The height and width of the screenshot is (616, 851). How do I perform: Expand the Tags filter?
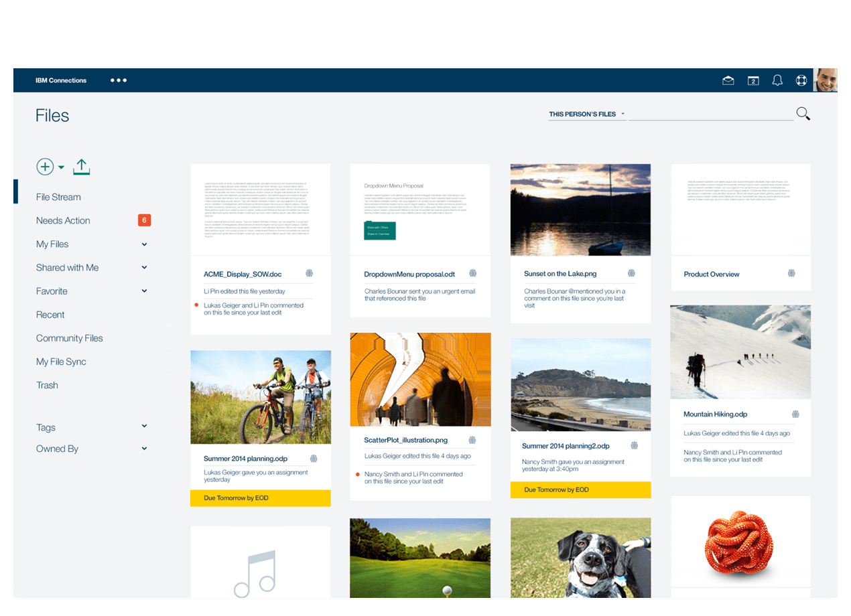(x=144, y=427)
